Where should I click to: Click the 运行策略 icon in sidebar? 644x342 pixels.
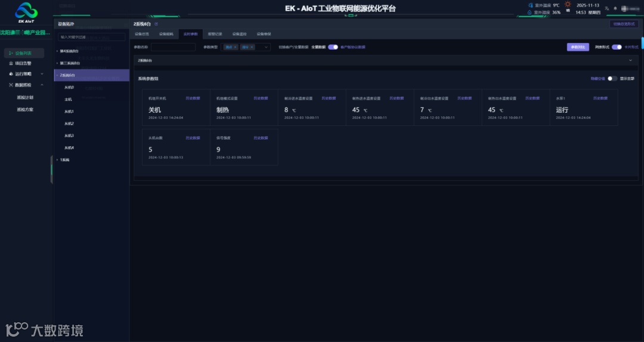[x=11, y=74]
